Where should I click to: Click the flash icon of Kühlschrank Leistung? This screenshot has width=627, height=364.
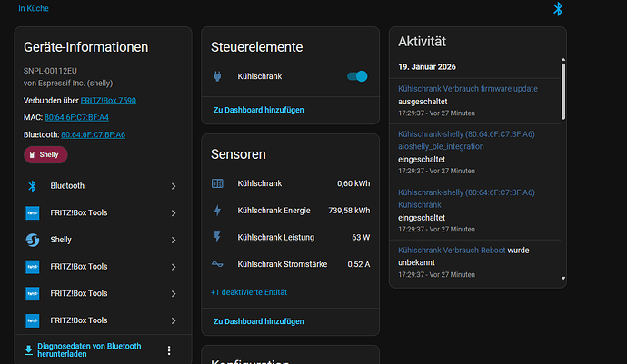(217, 237)
